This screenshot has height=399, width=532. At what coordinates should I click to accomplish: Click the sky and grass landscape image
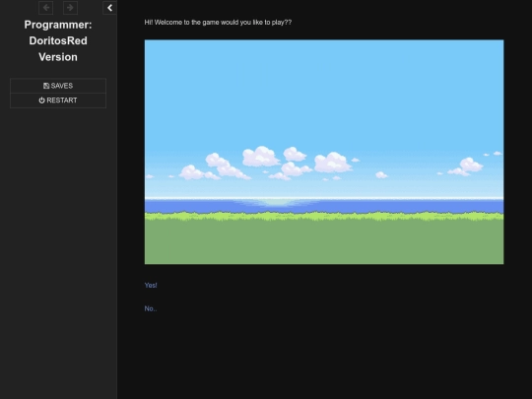tap(324, 152)
